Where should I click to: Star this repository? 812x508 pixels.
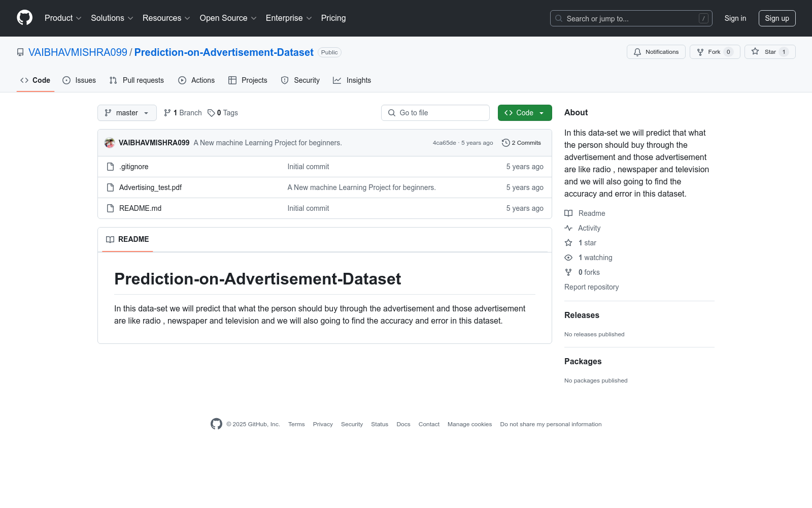tap(770, 52)
